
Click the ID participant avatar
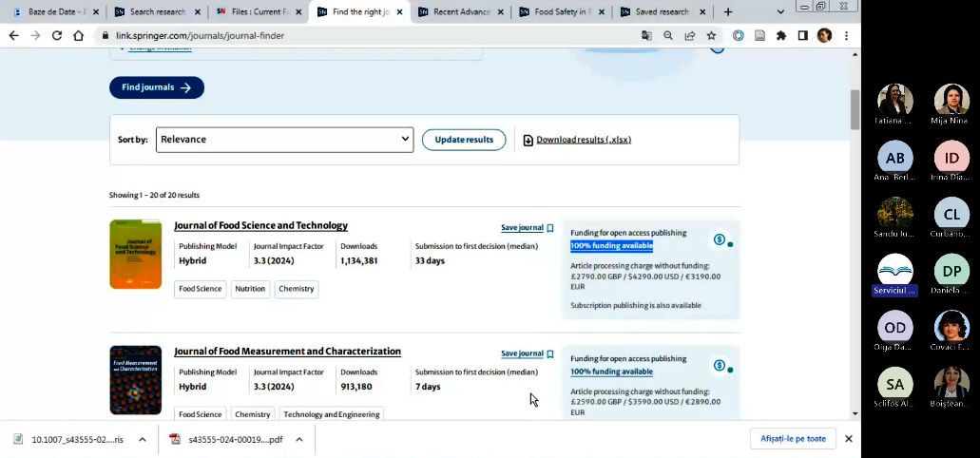coord(951,158)
